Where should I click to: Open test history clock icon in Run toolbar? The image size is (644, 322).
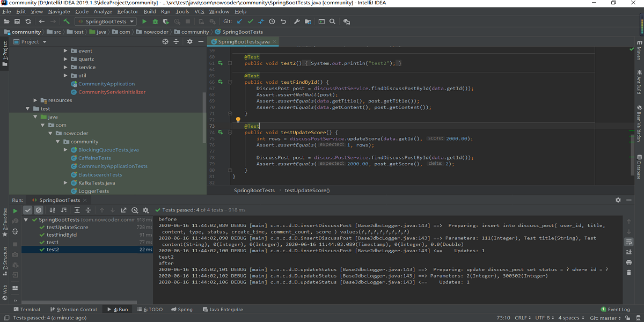(134, 210)
